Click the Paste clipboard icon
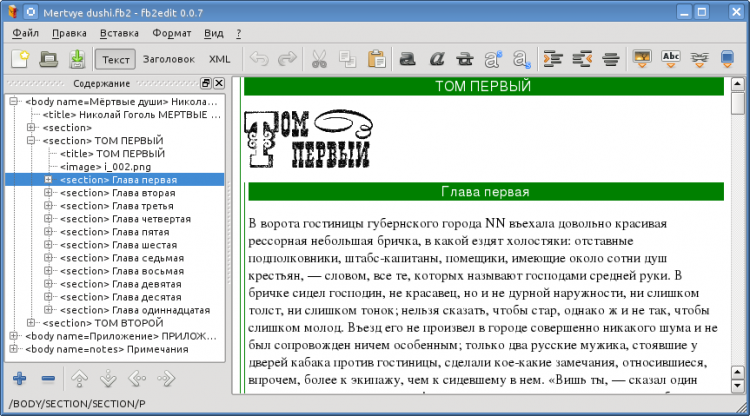This screenshot has width=750, height=416. pos(376,59)
